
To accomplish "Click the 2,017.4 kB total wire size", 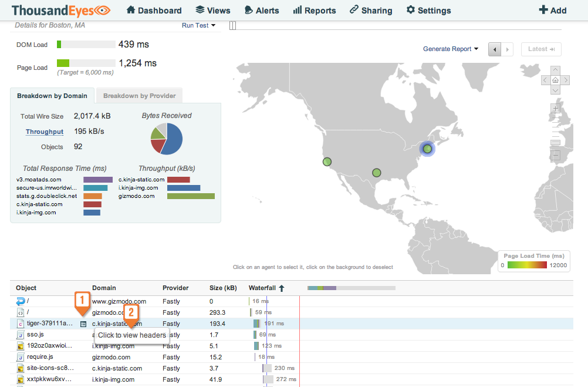I will point(92,116).
